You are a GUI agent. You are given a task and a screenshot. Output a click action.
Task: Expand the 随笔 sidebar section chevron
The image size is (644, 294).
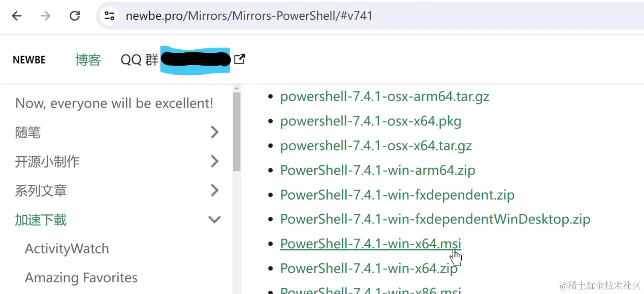[x=215, y=133]
